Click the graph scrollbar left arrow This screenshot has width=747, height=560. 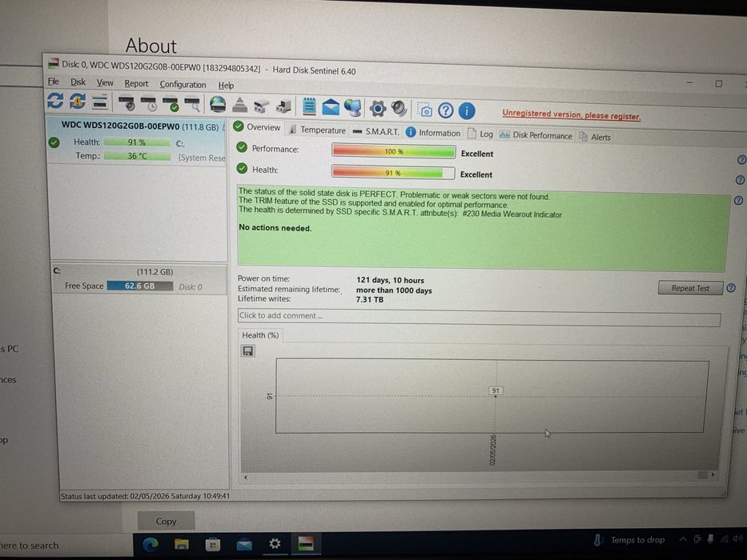(x=245, y=477)
